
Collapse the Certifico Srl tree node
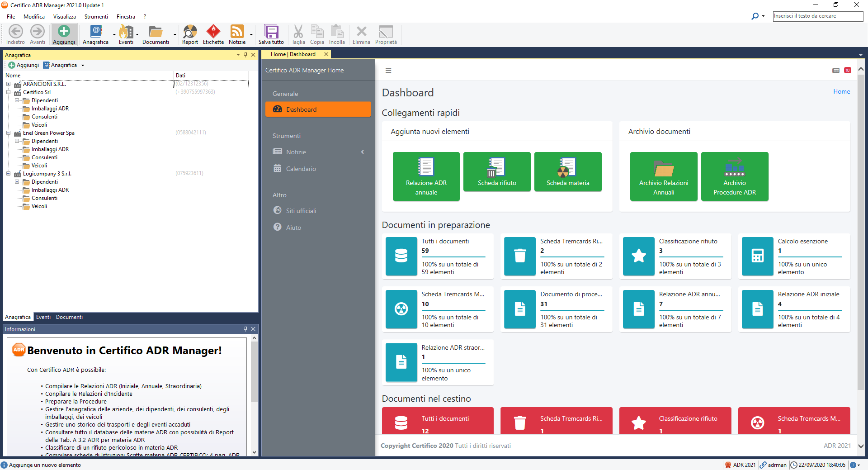tap(8, 92)
